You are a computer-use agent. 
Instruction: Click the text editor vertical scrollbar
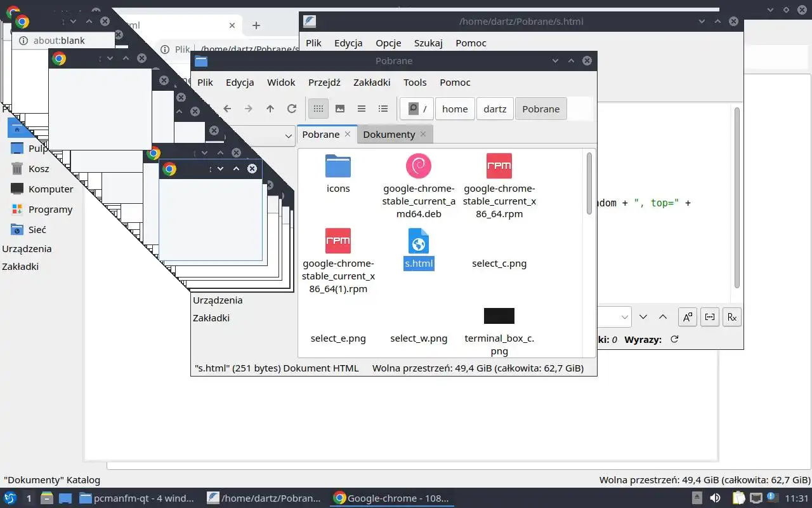737,197
